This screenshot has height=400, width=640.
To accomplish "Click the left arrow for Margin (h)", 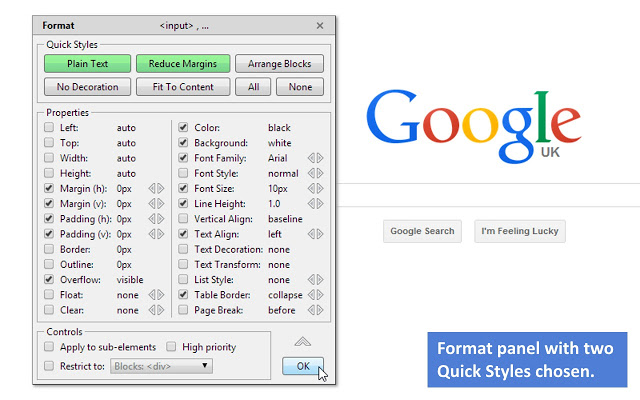I will [151, 189].
